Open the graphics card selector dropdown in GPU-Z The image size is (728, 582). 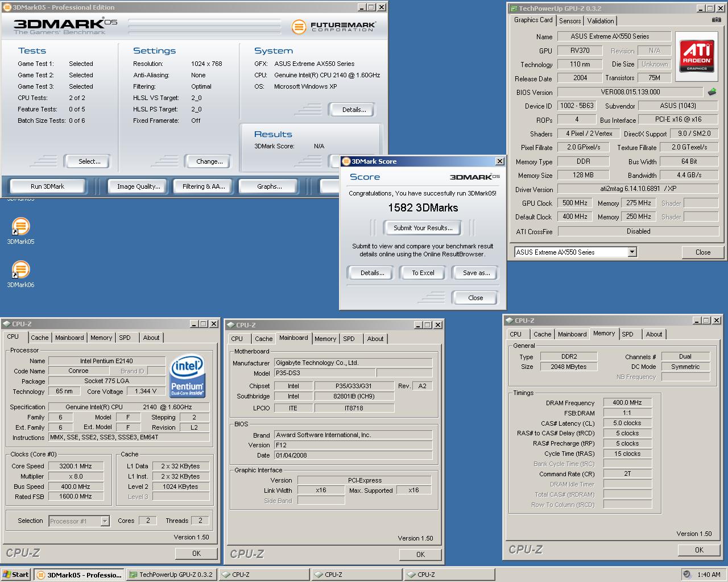632,252
